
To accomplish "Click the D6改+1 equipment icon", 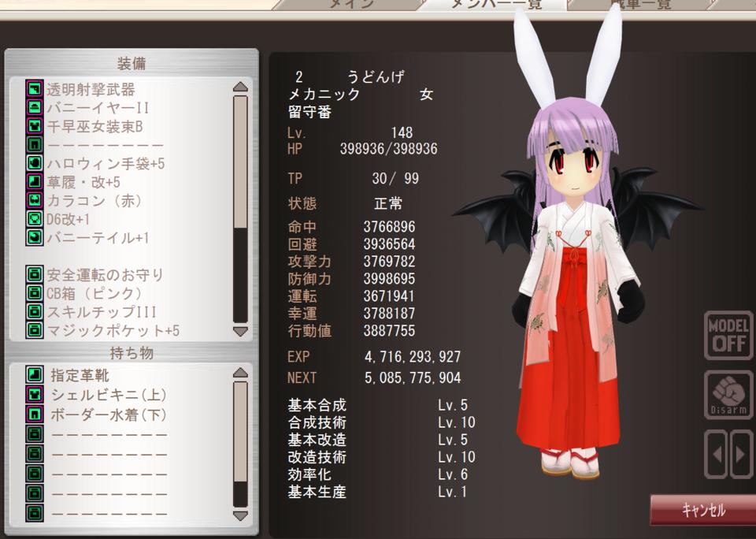I will point(34,218).
